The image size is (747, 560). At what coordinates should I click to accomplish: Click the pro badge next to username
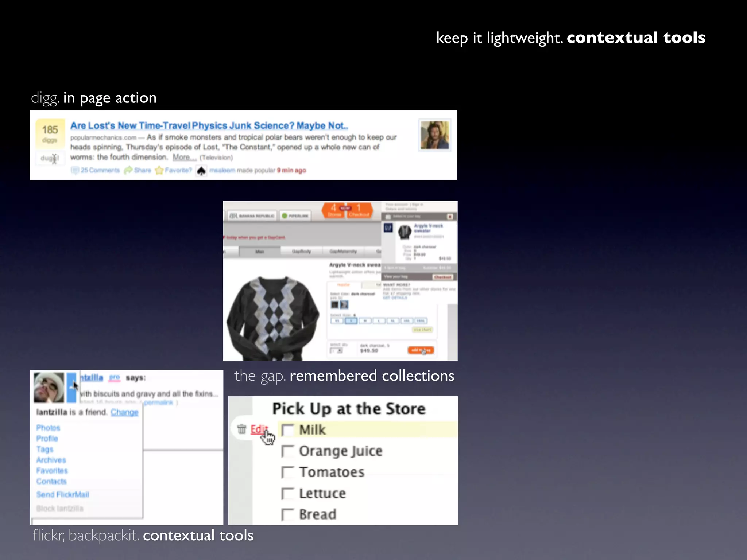tap(115, 378)
